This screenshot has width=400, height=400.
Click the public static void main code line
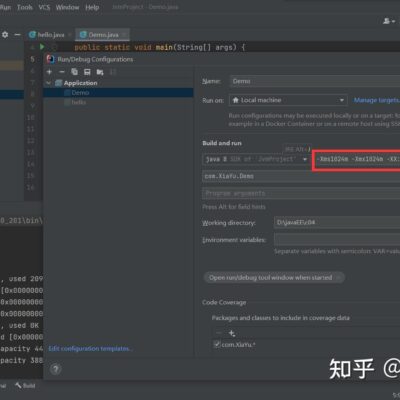click(x=160, y=47)
